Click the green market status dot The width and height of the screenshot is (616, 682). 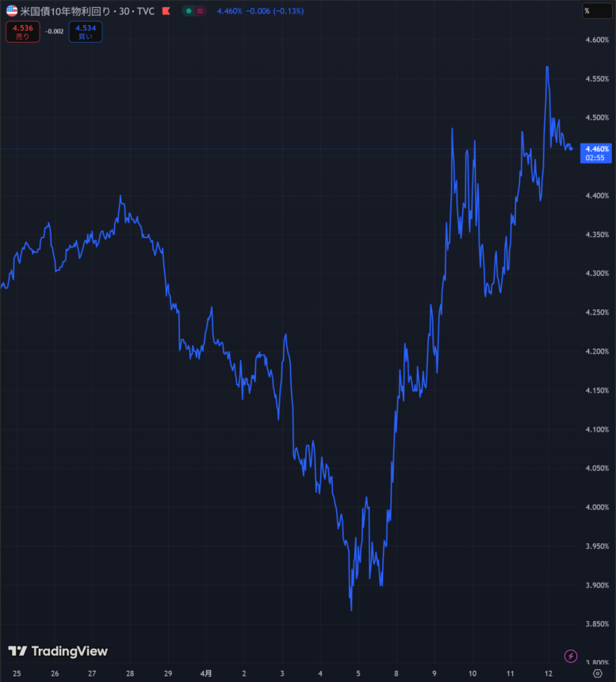click(x=187, y=12)
